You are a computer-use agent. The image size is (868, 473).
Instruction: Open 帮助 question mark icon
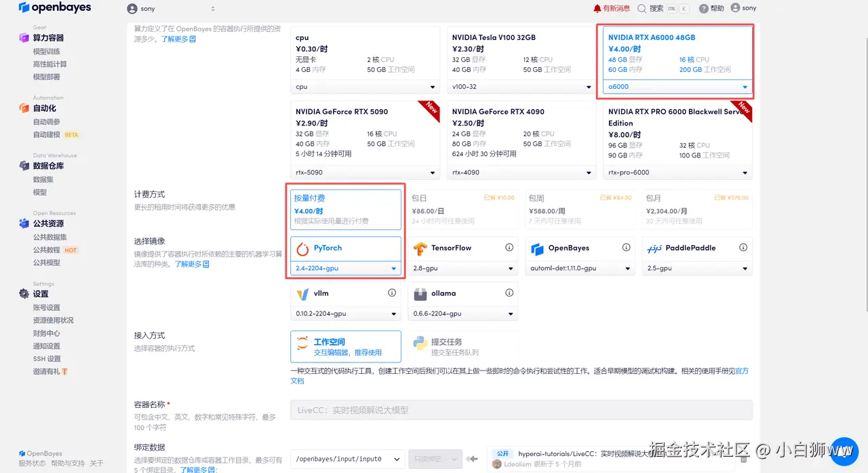tap(703, 8)
